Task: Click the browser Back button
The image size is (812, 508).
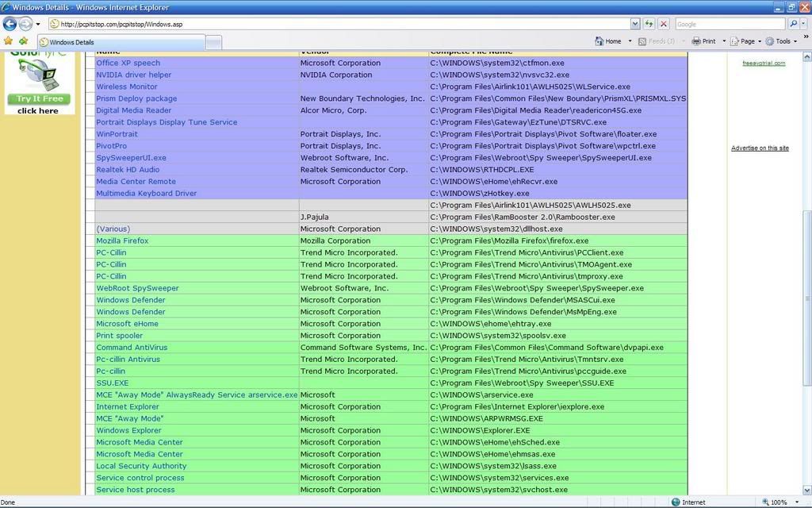Action: (10, 24)
